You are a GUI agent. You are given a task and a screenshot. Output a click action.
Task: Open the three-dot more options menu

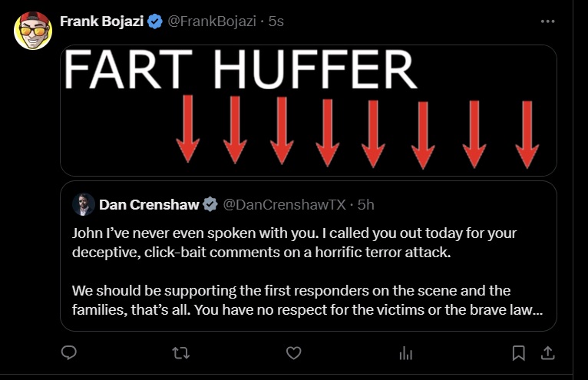[x=547, y=21]
